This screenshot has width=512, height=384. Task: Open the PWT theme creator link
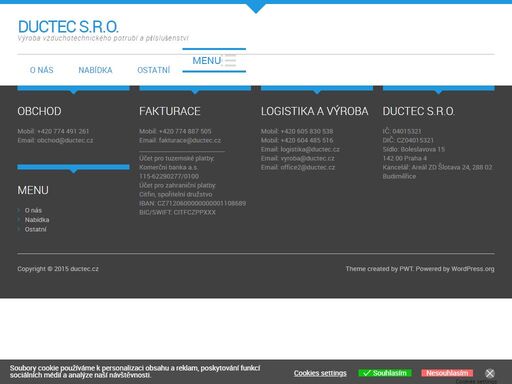406,269
